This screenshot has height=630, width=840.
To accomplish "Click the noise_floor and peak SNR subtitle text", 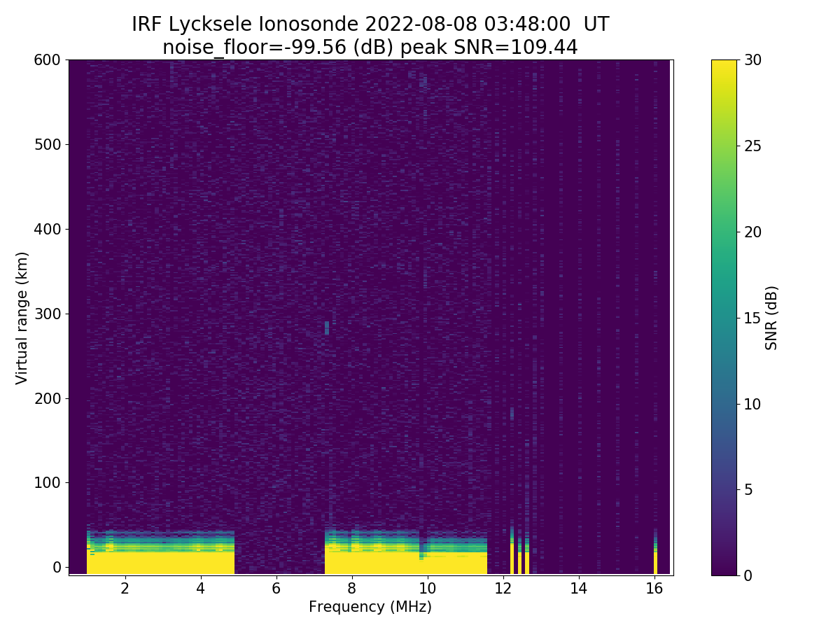I will tap(370, 48).
